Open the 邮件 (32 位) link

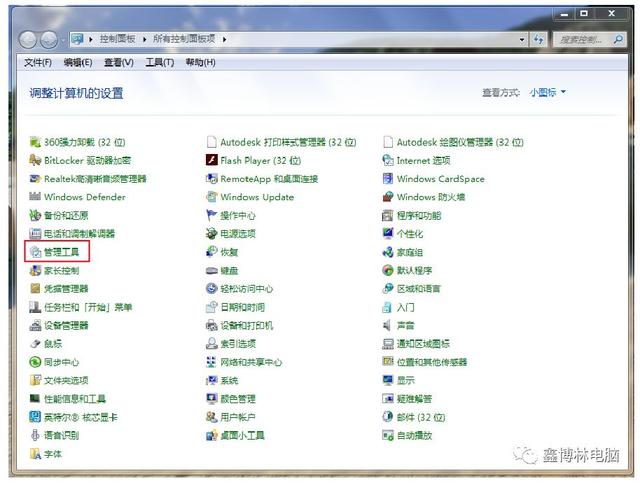[x=421, y=417]
